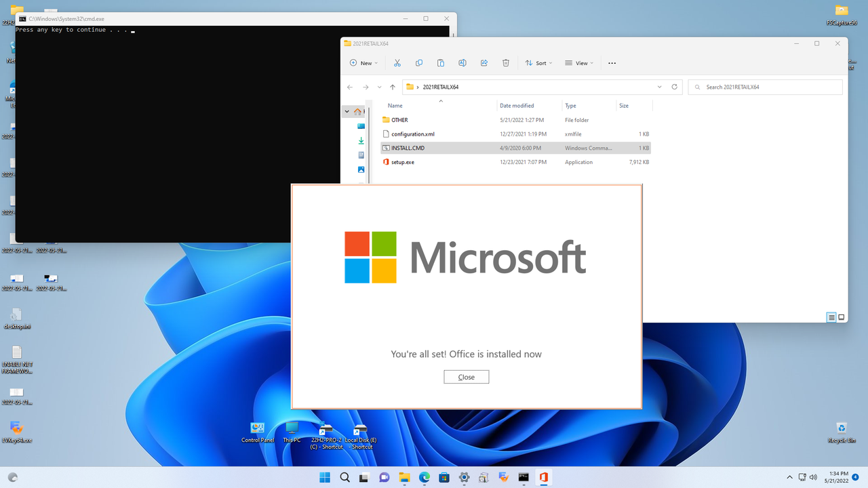The image size is (868, 488).
Task: Open Pictures in Explorer navigation pane
Action: pyautogui.click(x=361, y=169)
